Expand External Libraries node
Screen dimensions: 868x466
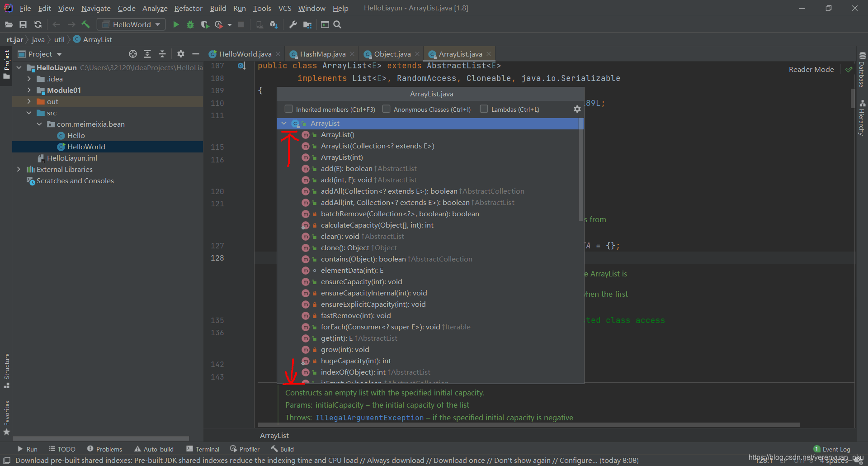coord(19,169)
